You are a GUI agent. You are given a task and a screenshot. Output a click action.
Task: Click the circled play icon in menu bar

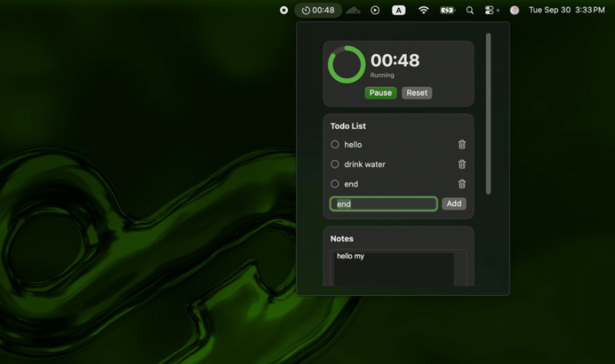pyautogui.click(x=375, y=10)
